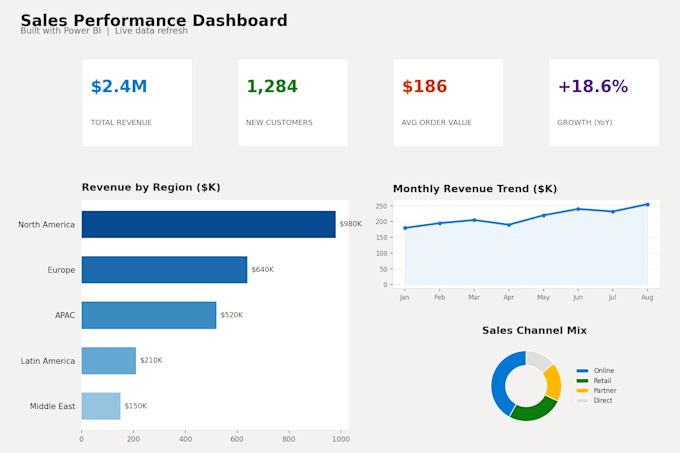
Task: Click the yellow Partner donut segment
Action: click(554, 382)
